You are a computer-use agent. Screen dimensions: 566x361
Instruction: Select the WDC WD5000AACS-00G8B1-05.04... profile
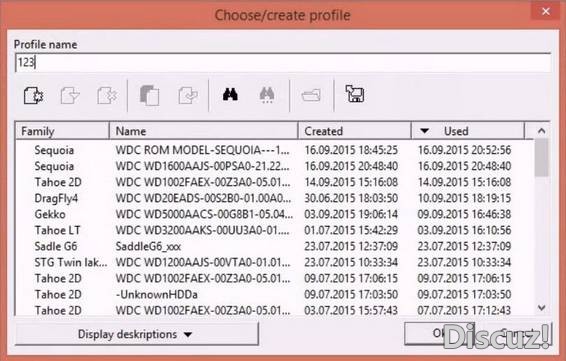click(204, 214)
